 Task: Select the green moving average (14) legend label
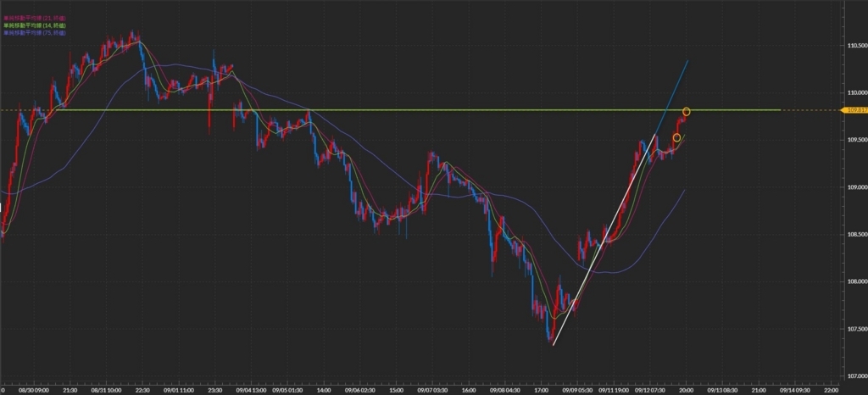(34, 25)
